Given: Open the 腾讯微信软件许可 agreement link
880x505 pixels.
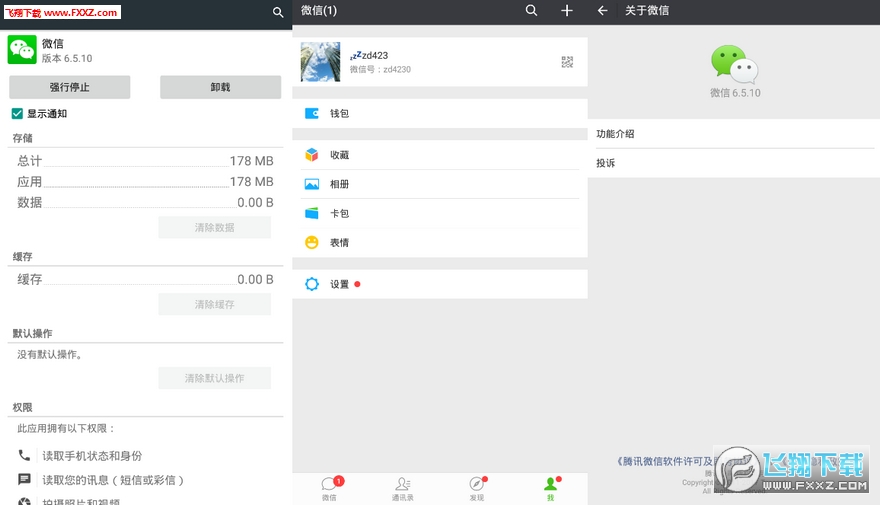Looking at the screenshot, I should (x=666, y=461).
